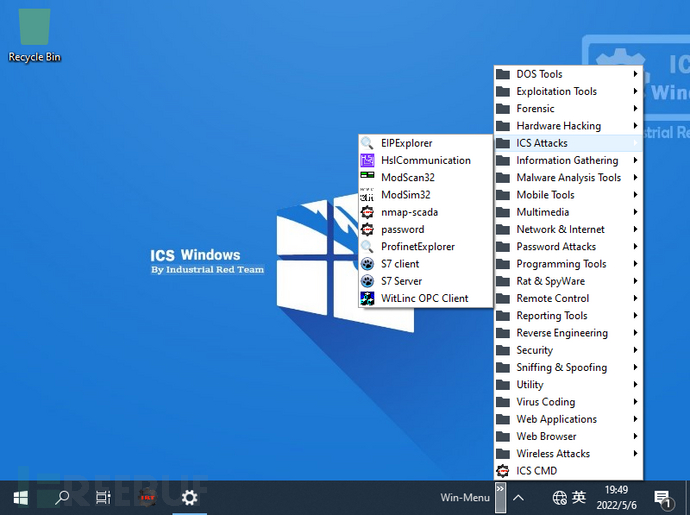Run nmap-scada entry

coord(409,212)
